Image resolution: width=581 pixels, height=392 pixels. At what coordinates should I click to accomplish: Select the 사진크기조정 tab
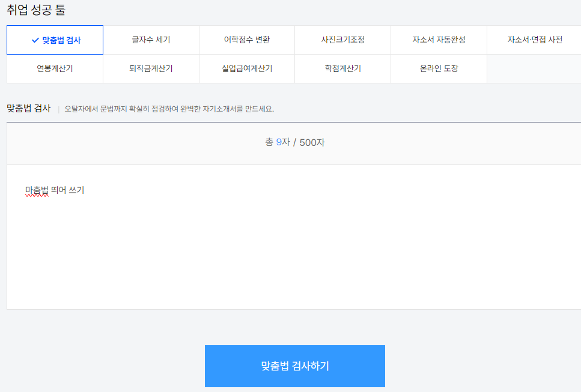tap(342, 40)
